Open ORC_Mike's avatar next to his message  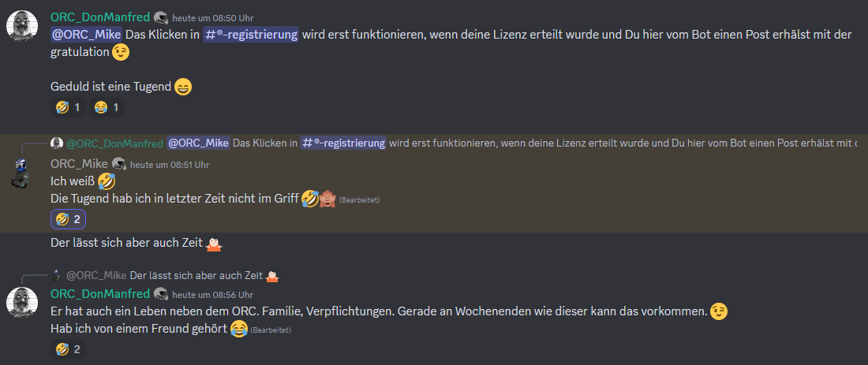click(x=21, y=173)
